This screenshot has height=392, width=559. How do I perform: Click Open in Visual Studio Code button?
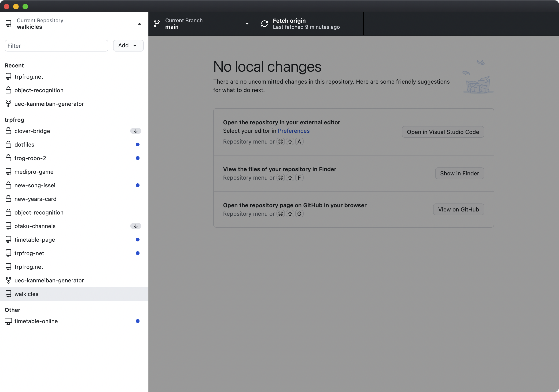443,132
